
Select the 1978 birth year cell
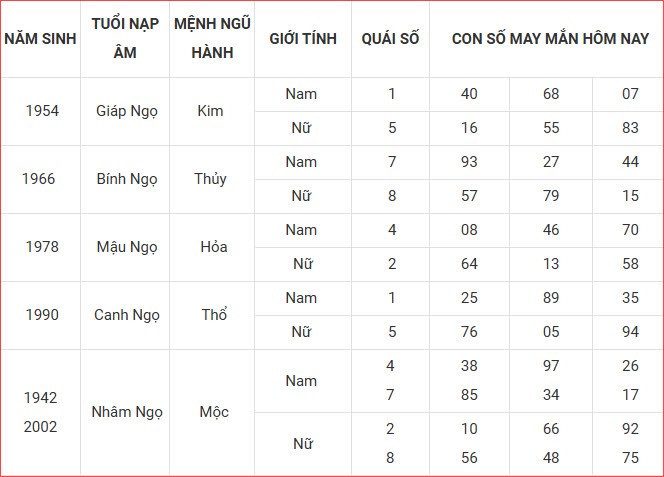(41, 247)
